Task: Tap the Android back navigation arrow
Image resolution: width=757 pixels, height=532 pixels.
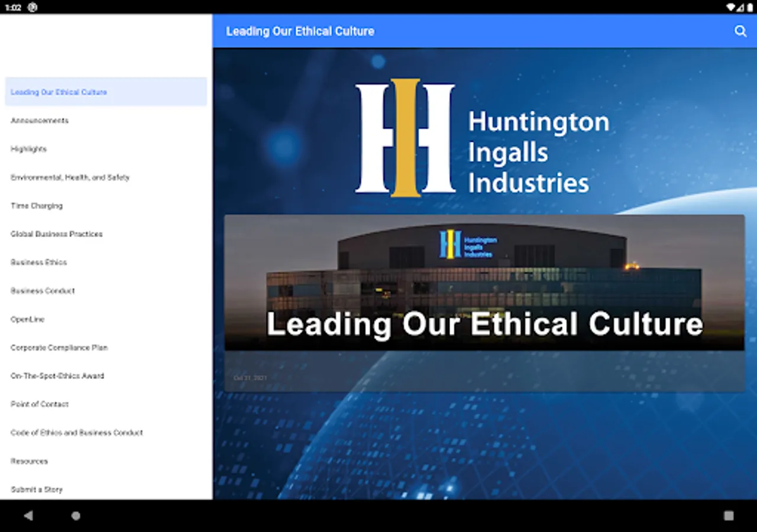Action: [x=28, y=515]
